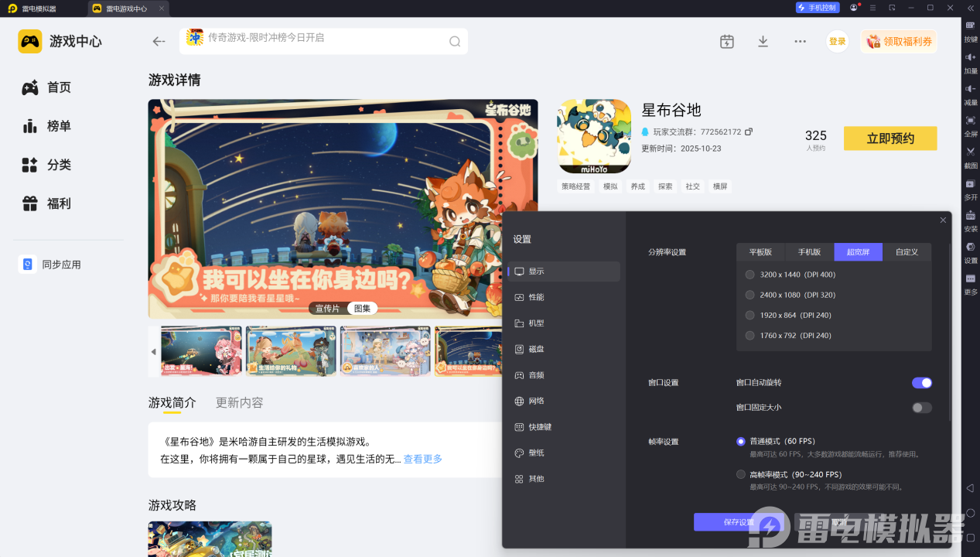The width and height of the screenshot is (980, 557).
Task: Click the 立即预约 button
Action: [890, 138]
